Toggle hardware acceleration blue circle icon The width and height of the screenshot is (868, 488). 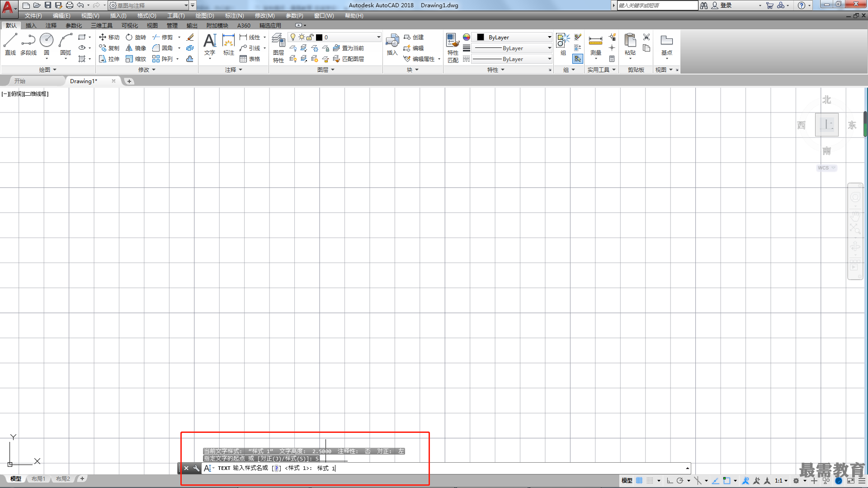839,481
